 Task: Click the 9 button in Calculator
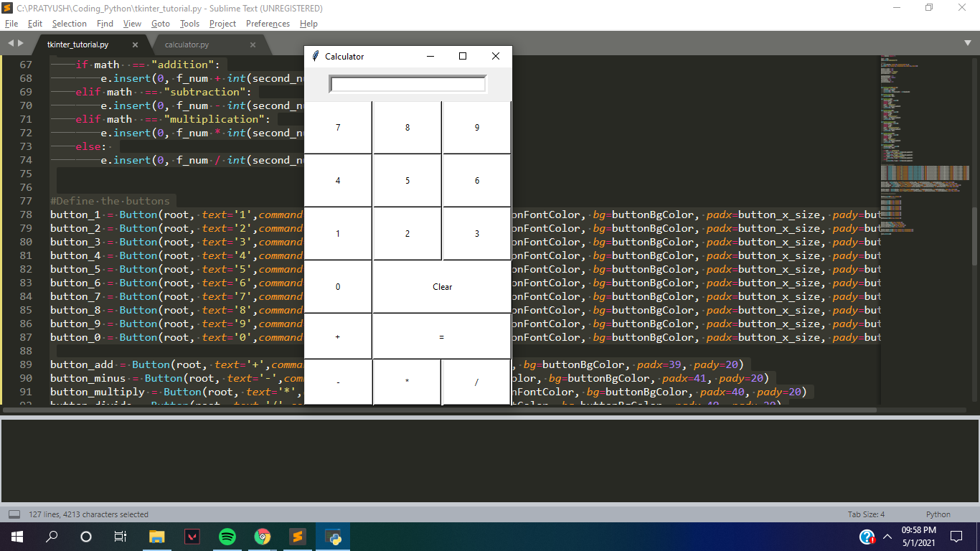coord(477,128)
